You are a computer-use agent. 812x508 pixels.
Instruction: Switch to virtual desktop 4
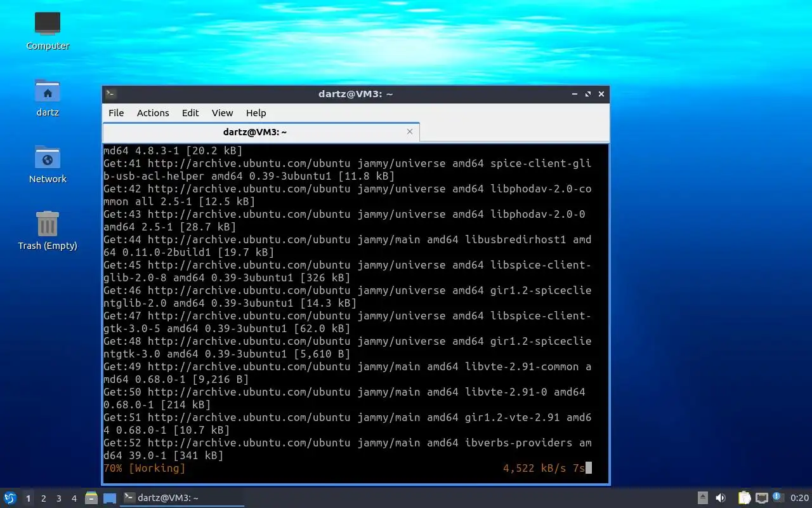[x=74, y=498]
